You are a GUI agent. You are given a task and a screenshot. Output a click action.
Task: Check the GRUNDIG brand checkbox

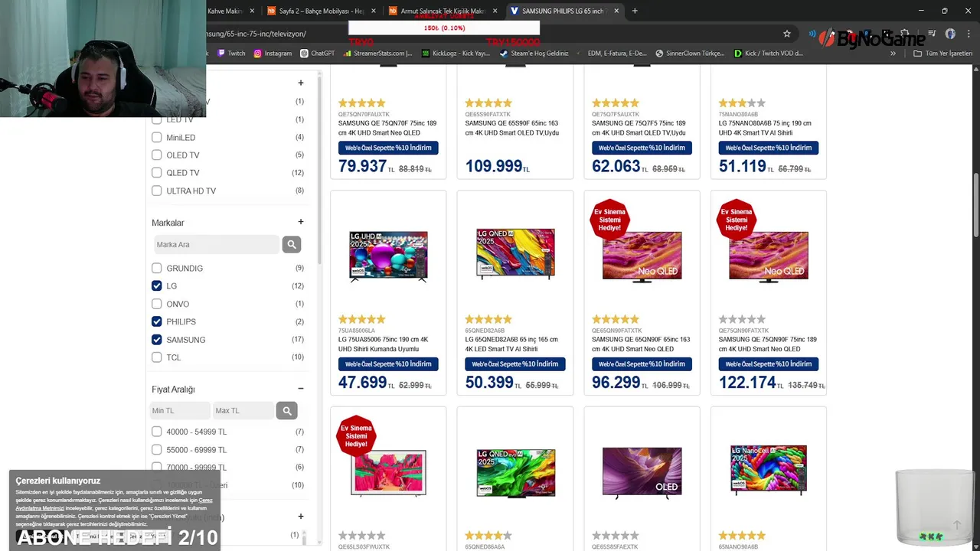(156, 269)
